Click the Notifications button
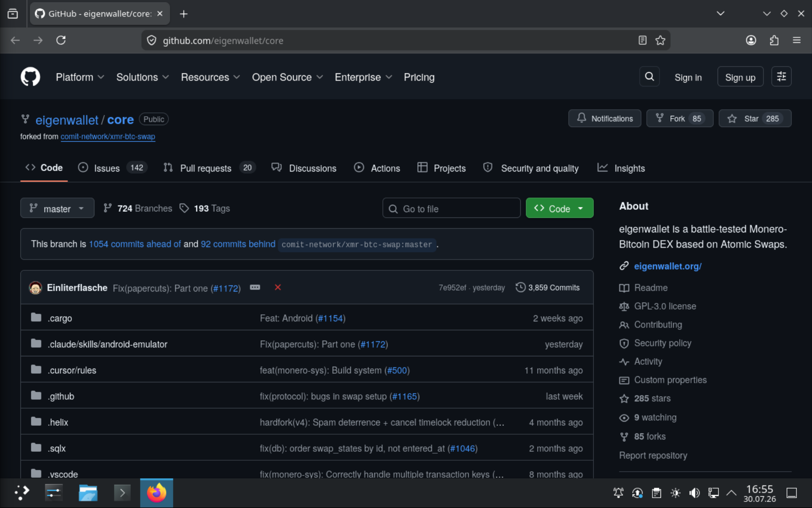812x508 pixels. (605, 118)
